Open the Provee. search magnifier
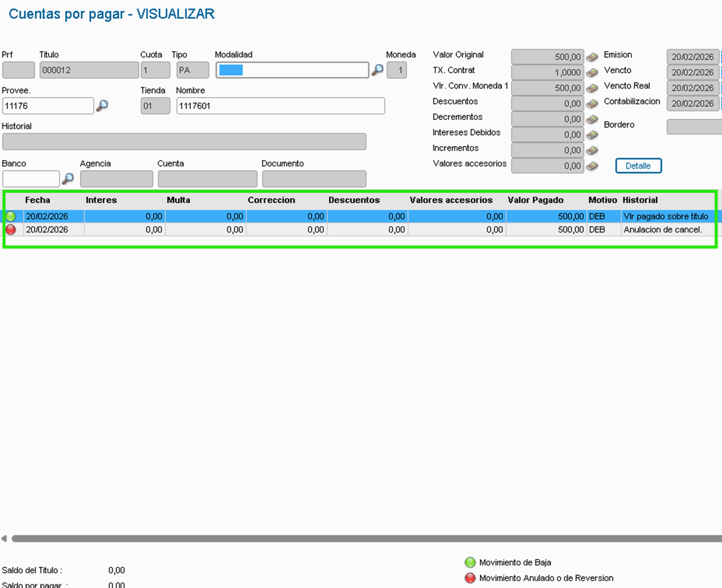Image resolution: width=722 pixels, height=588 pixels. [102, 105]
